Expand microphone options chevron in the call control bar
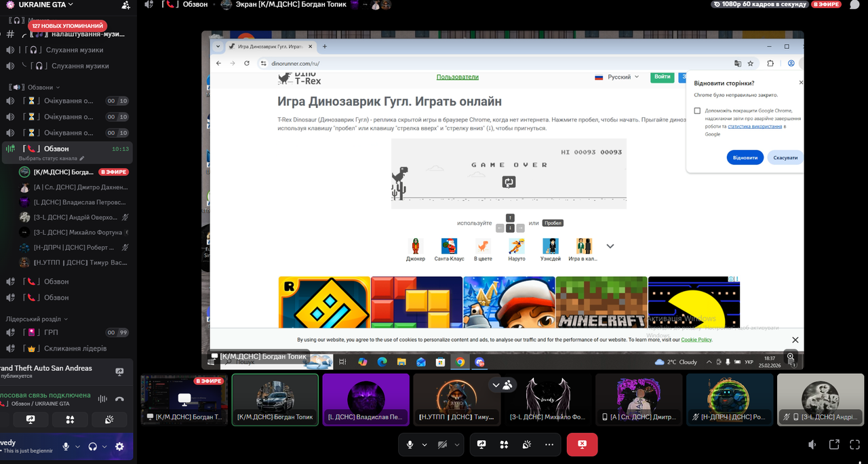Image resolution: width=868 pixels, height=464 pixels. [425, 444]
